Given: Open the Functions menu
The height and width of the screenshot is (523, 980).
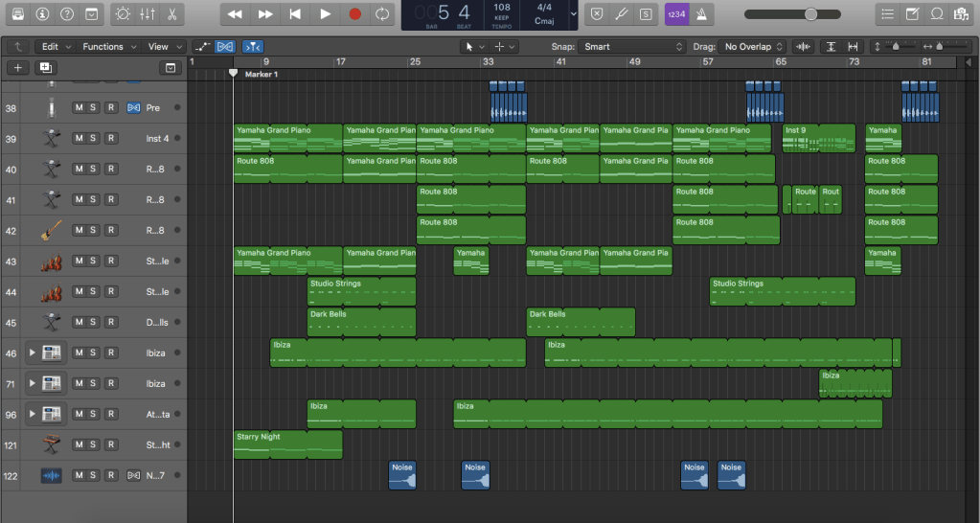Looking at the screenshot, I should (107, 46).
